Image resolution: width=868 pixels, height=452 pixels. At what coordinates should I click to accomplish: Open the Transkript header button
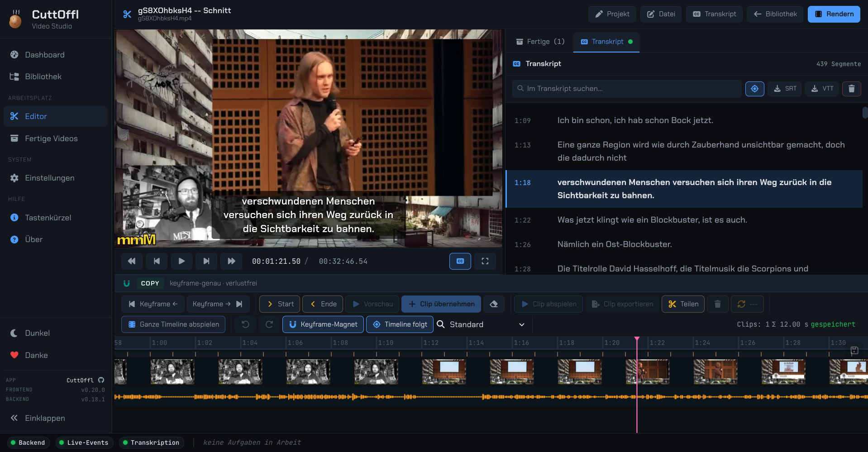click(x=714, y=14)
